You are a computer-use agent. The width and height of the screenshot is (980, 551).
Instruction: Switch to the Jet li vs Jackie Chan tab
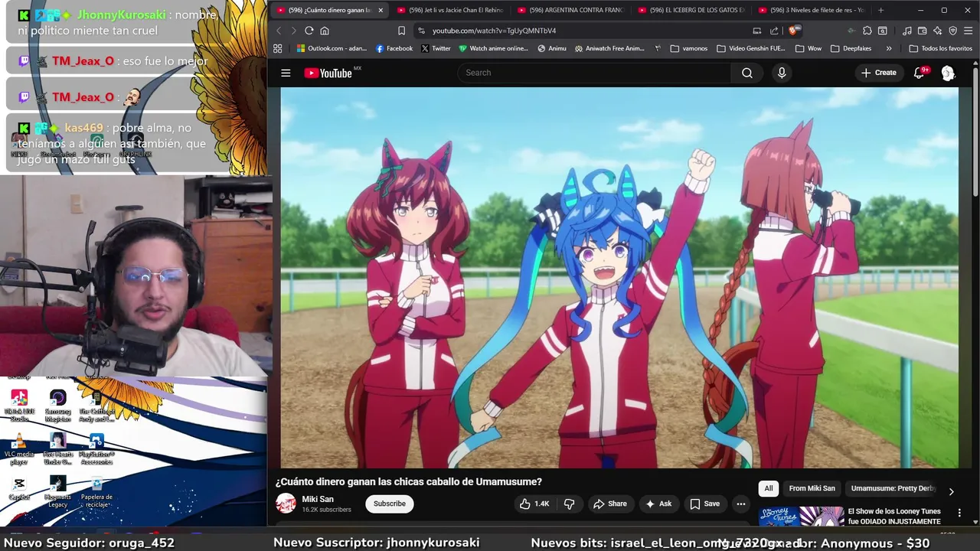click(450, 10)
